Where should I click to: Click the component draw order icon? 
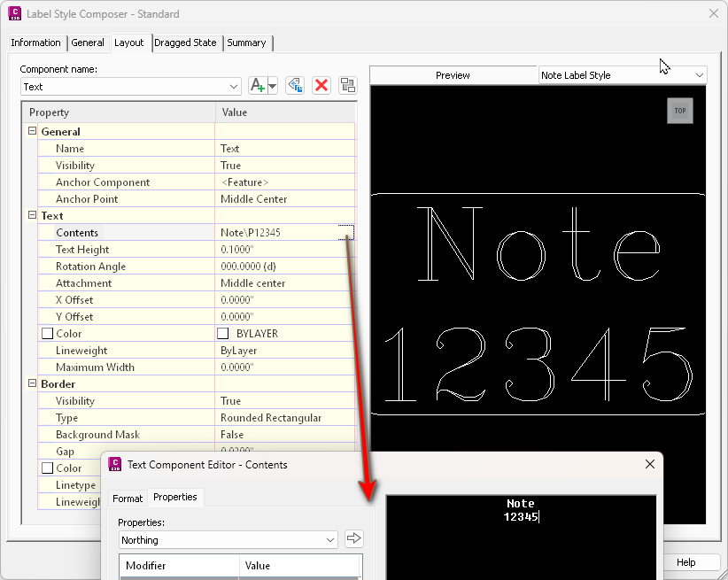pos(348,86)
